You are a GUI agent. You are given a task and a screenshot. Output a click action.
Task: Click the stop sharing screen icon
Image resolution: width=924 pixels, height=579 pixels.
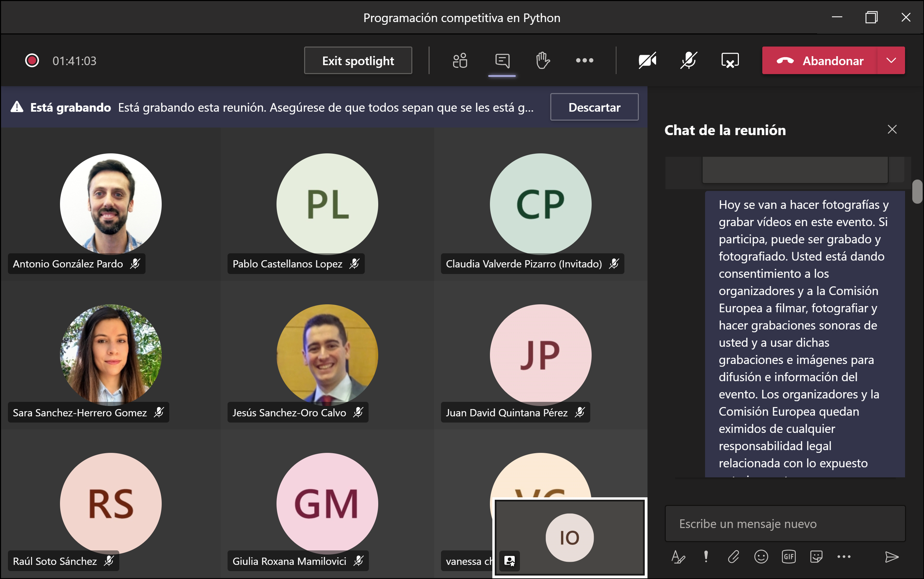pyautogui.click(x=730, y=61)
